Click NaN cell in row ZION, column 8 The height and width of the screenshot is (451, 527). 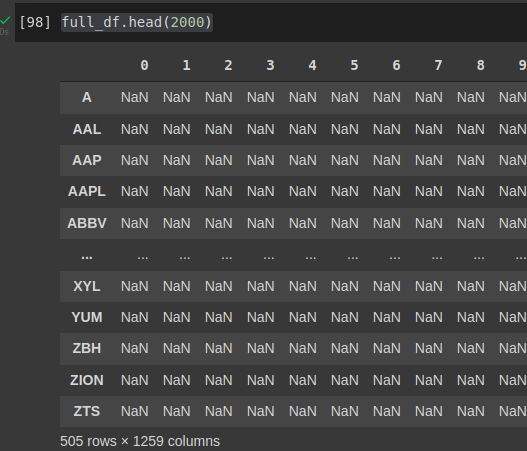pyautogui.click(x=471, y=380)
